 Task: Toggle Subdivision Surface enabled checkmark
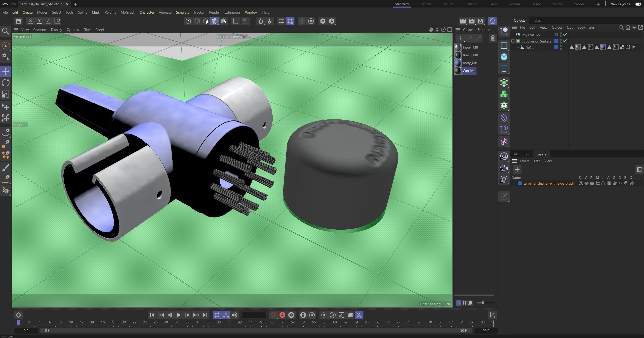click(x=565, y=41)
